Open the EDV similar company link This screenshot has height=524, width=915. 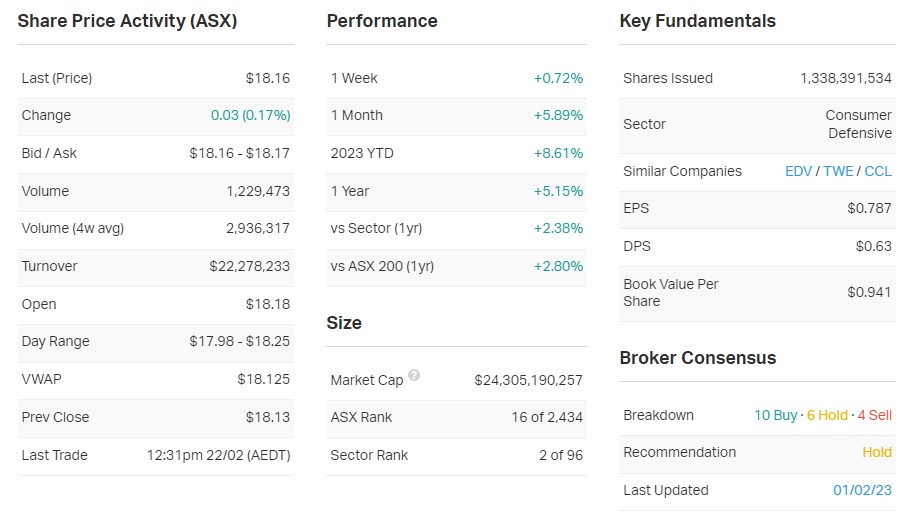[x=798, y=171]
